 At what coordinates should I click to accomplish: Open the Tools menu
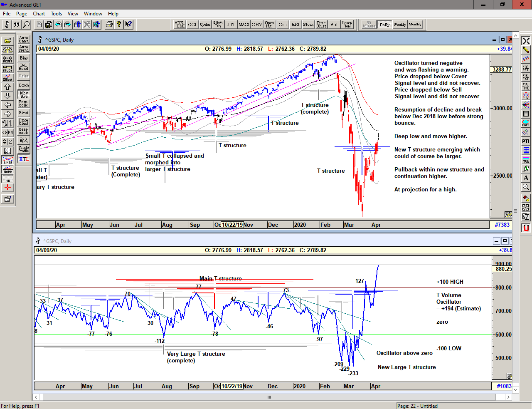pos(56,14)
